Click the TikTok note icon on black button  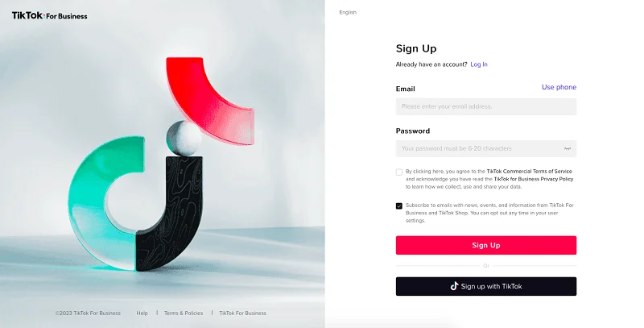click(x=454, y=286)
